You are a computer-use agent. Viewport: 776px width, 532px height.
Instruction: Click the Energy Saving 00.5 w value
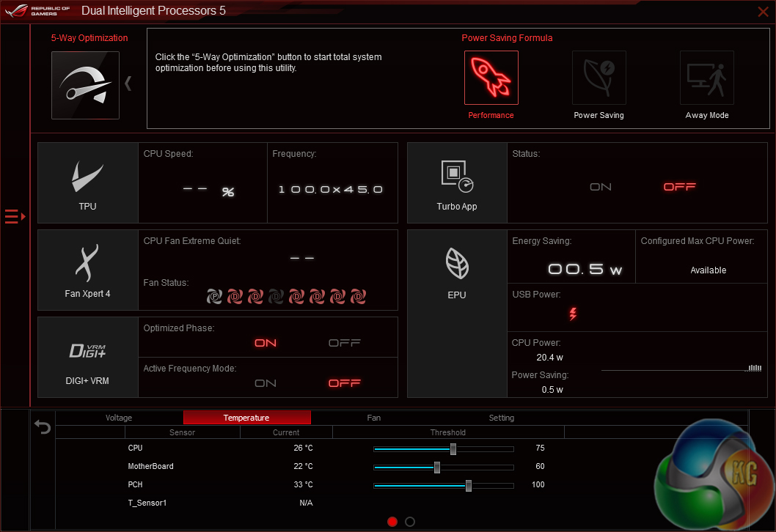coord(585,269)
